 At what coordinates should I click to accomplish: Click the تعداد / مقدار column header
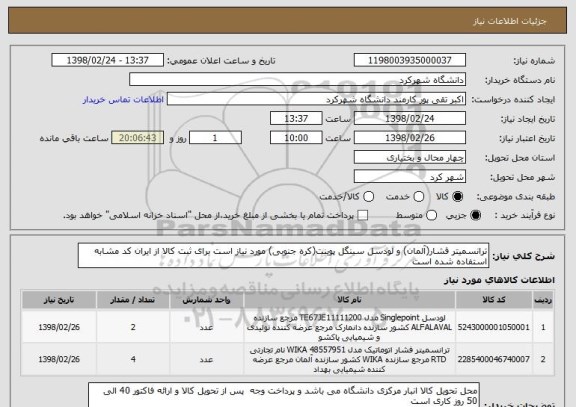click(x=133, y=300)
